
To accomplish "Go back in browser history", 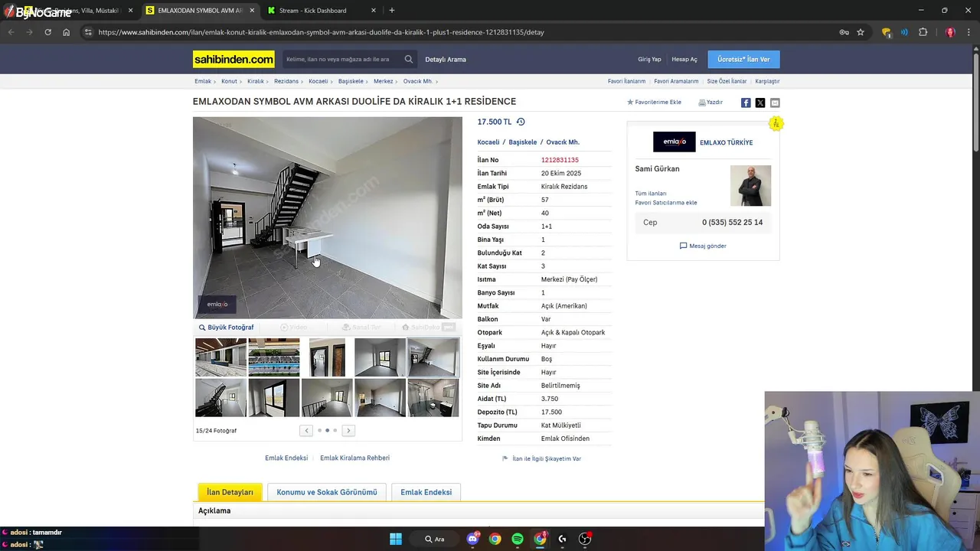I will (x=11, y=32).
